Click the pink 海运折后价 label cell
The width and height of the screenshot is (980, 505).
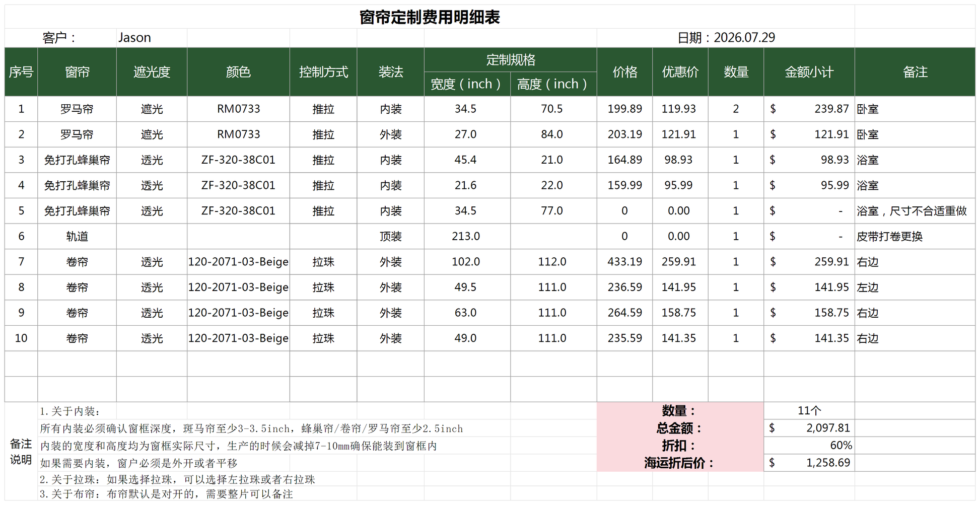point(680,463)
